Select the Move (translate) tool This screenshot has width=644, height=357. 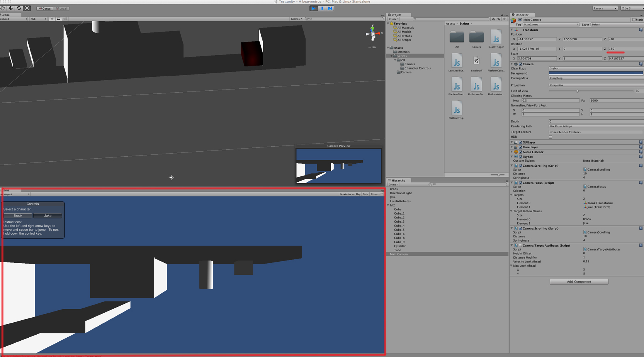coord(10,8)
